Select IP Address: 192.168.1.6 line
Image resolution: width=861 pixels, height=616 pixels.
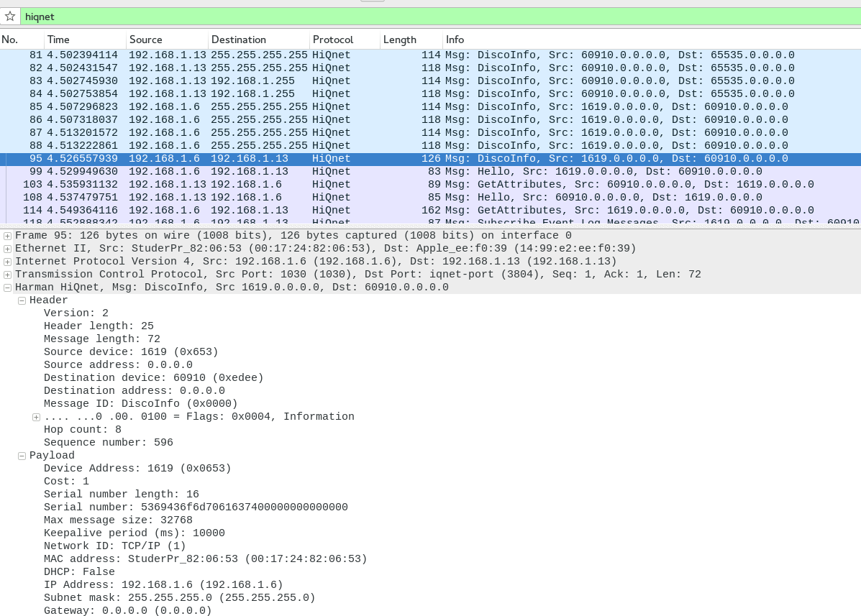click(163, 585)
